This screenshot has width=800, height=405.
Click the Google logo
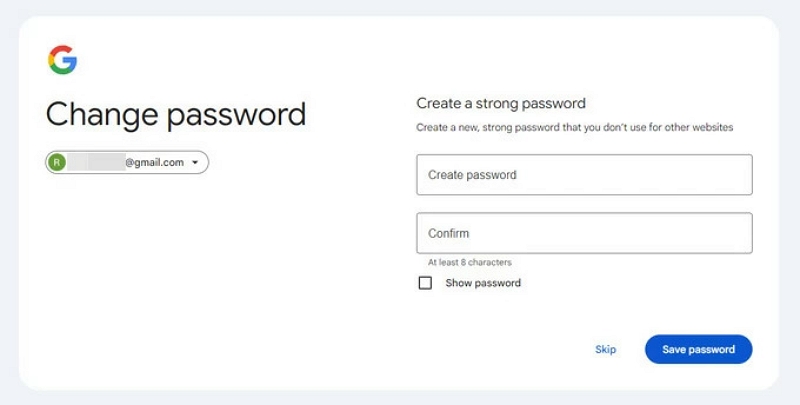pos(62,60)
